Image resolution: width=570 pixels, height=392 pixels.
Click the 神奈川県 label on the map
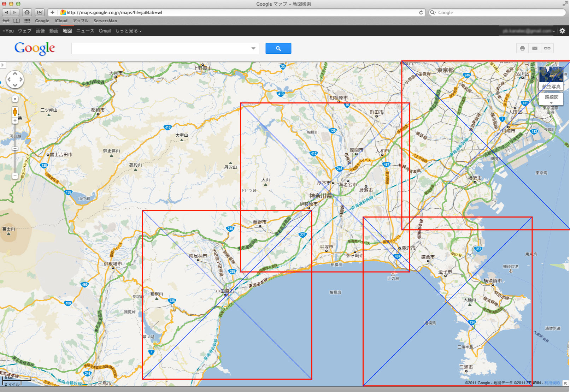point(321,196)
